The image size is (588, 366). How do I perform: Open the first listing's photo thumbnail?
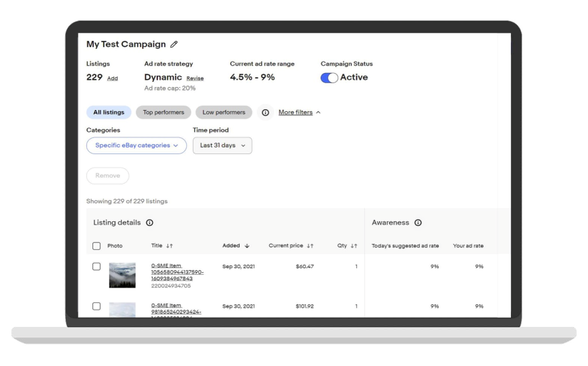[122, 276]
